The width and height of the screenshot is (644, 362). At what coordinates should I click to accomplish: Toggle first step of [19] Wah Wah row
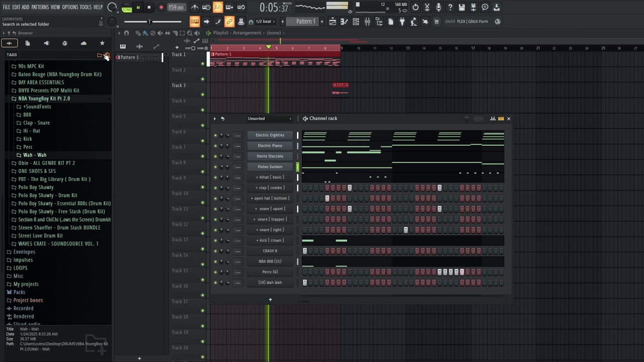pos(305,283)
